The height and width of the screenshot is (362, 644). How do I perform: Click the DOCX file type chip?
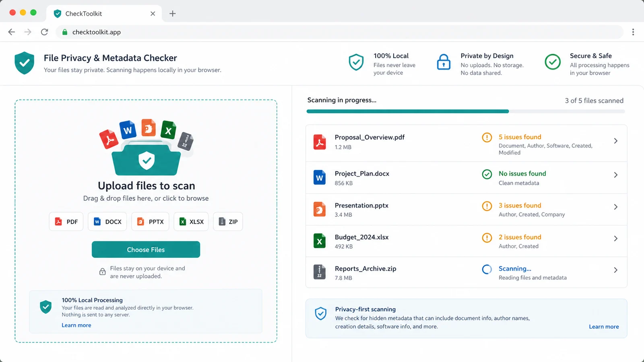[x=107, y=222]
